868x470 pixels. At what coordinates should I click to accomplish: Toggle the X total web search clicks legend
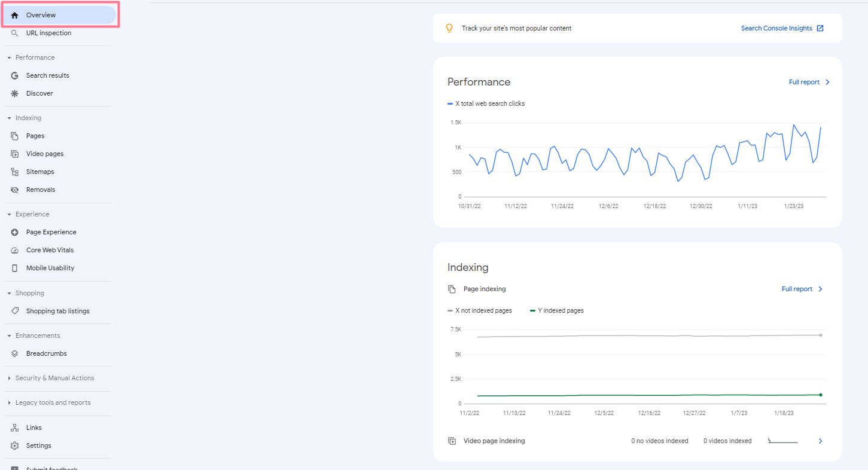coord(485,103)
